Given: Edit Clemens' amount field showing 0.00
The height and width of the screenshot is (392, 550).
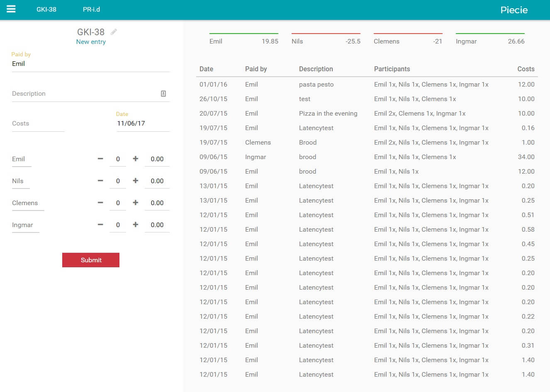Looking at the screenshot, I should tap(157, 203).
